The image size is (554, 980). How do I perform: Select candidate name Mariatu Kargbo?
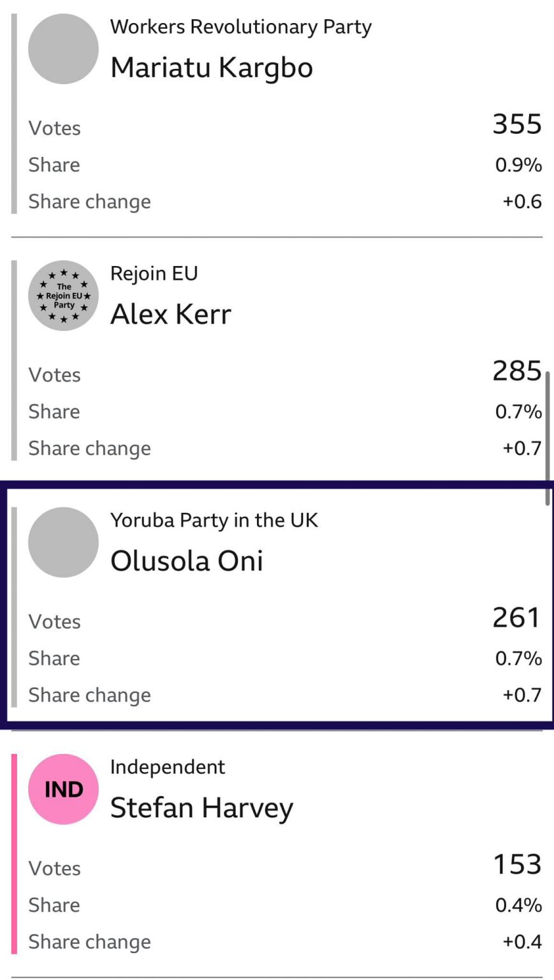[x=212, y=68]
